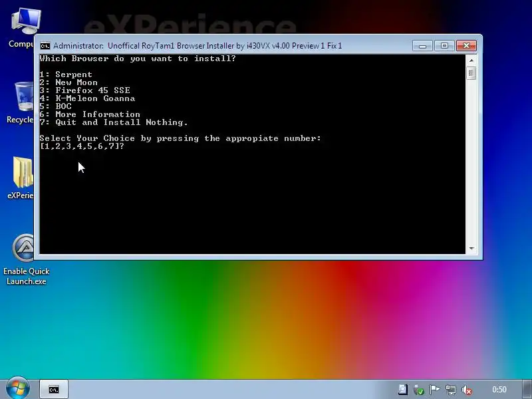
Task: Click the muted volume tray icon
Action: pos(467,390)
